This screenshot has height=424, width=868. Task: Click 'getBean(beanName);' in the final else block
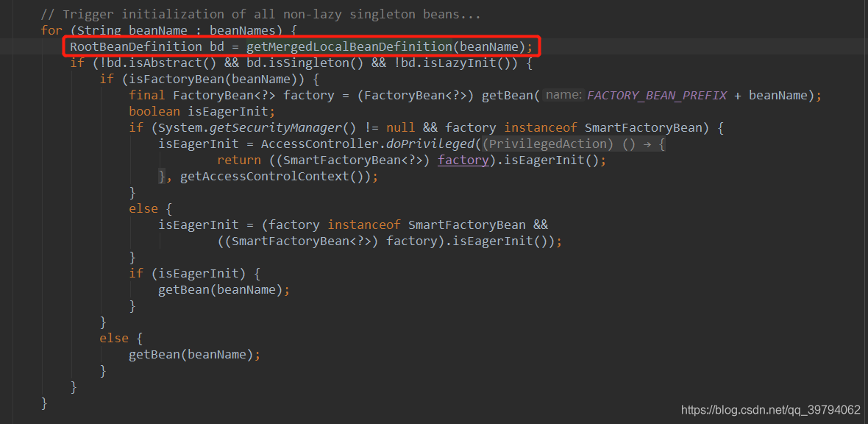194,354
